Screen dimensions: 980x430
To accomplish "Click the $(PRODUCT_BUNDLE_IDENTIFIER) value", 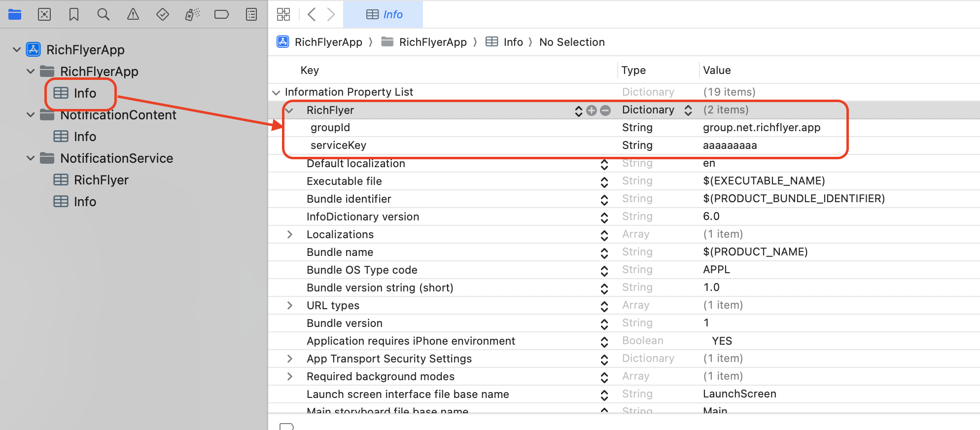I will pyautogui.click(x=794, y=199).
